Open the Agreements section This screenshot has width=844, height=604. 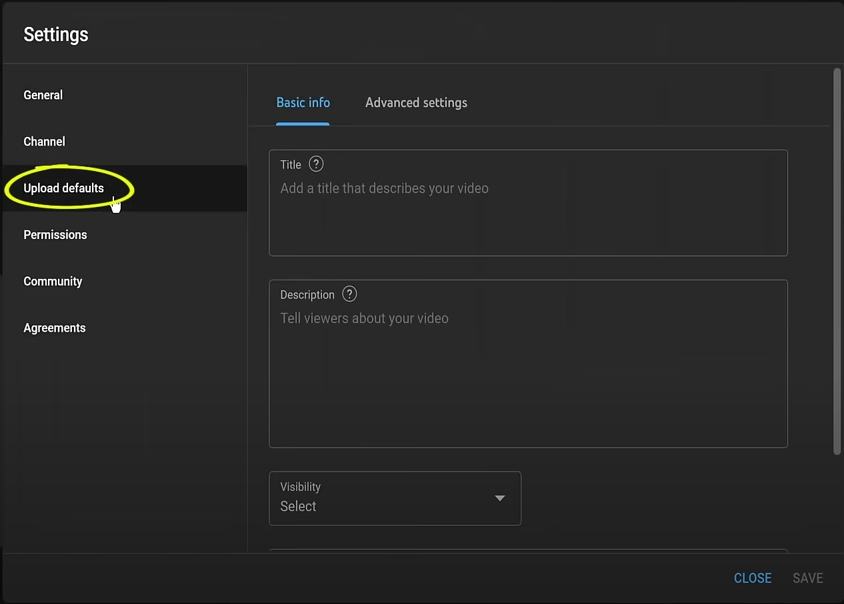[54, 328]
